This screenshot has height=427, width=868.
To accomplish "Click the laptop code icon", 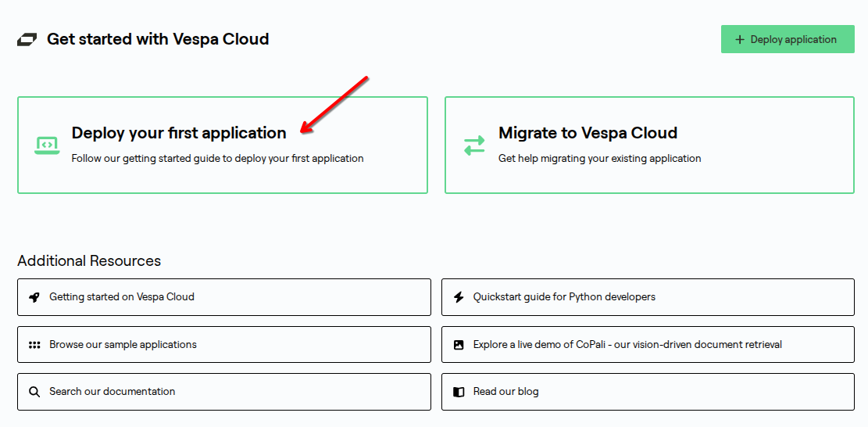I will pos(47,145).
